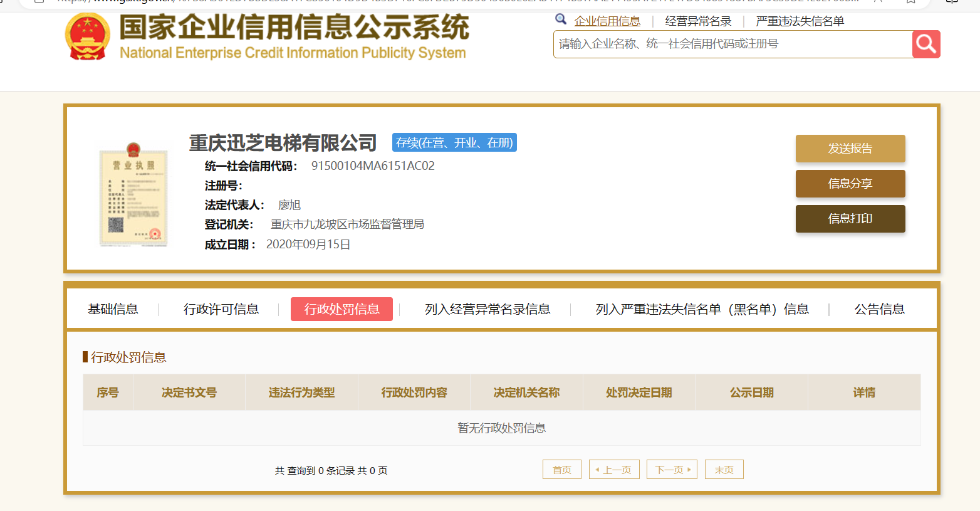Click the enterprise name search input field

coord(732,44)
